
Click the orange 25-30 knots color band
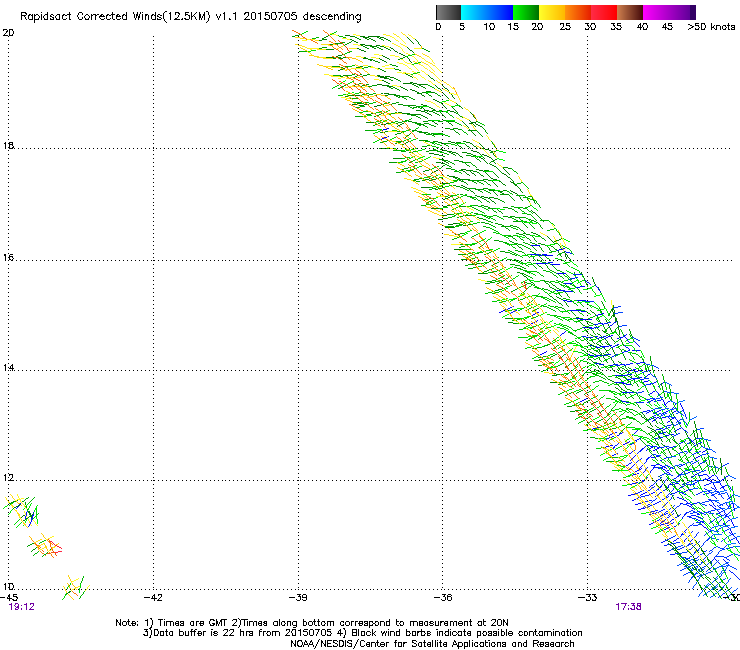click(x=578, y=12)
